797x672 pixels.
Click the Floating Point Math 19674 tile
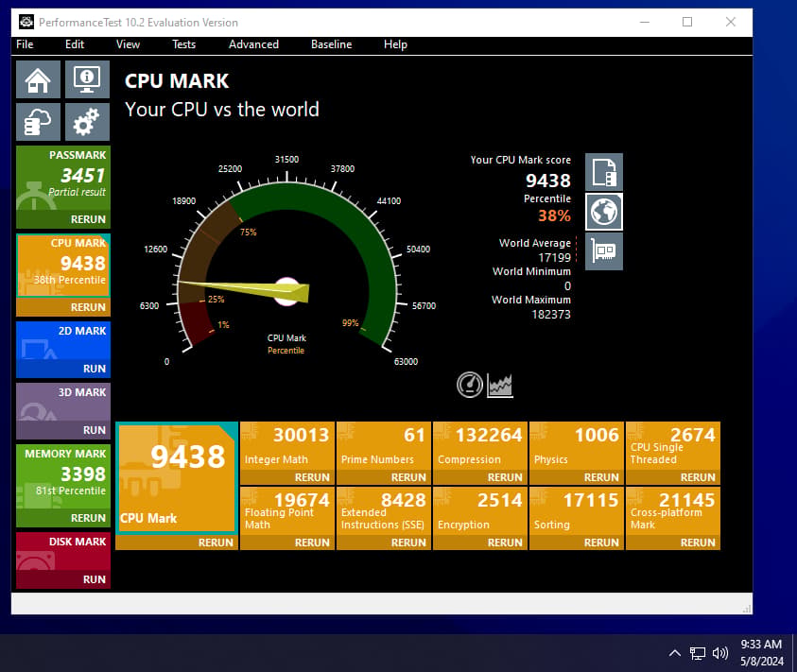click(287, 511)
